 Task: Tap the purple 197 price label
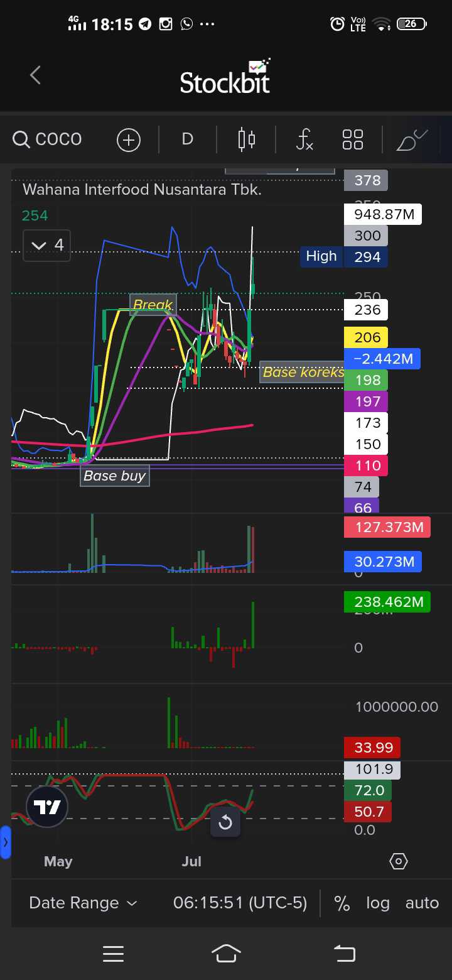pyautogui.click(x=367, y=401)
